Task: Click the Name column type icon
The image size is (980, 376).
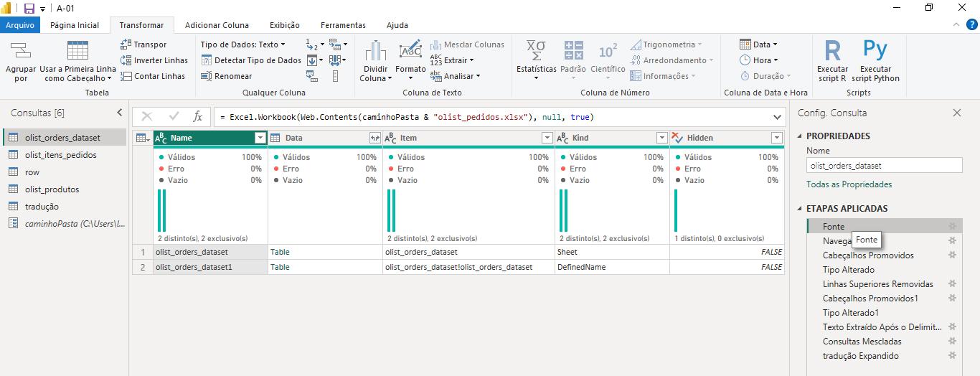Action: (x=161, y=138)
